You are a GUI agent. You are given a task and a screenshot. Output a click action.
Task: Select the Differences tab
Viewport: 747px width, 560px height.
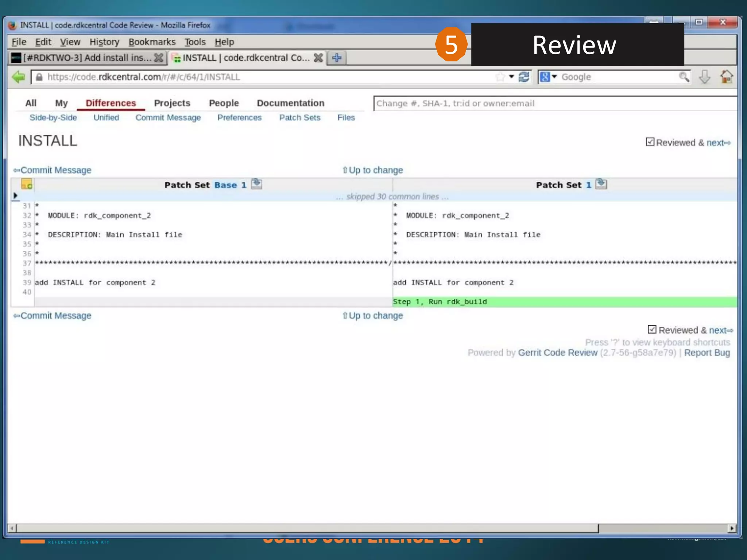111,103
